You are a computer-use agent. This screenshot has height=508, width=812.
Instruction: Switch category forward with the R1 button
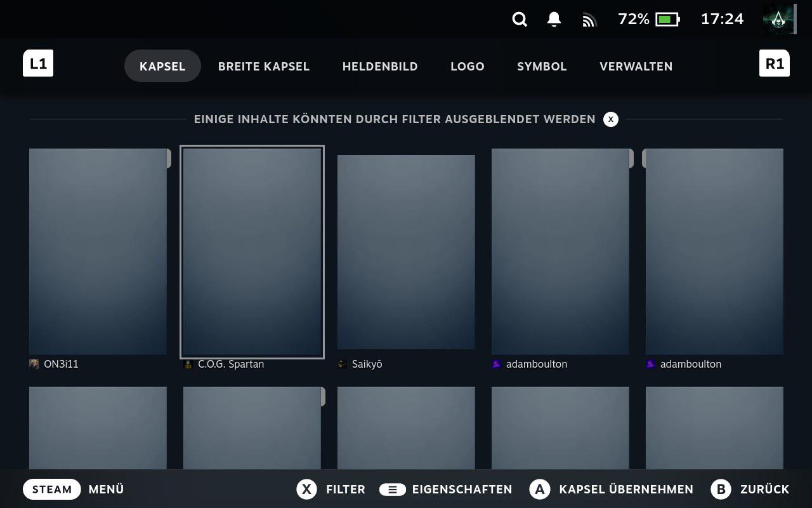(x=775, y=63)
